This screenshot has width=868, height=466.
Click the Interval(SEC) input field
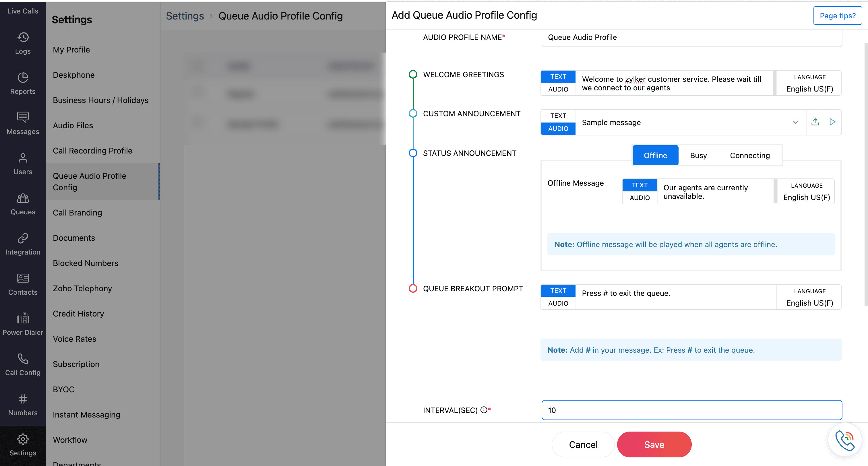pyautogui.click(x=691, y=410)
